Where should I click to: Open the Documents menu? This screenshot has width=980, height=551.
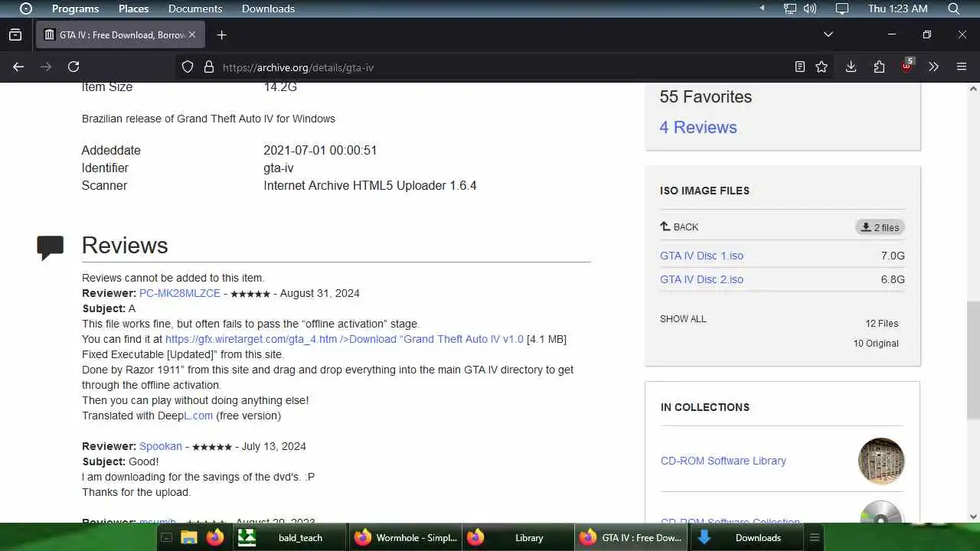pyautogui.click(x=195, y=8)
